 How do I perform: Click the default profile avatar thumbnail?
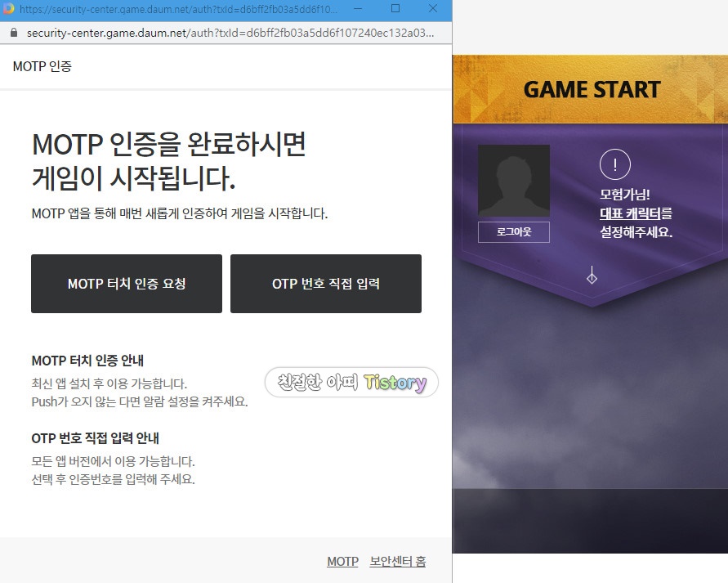tap(513, 180)
